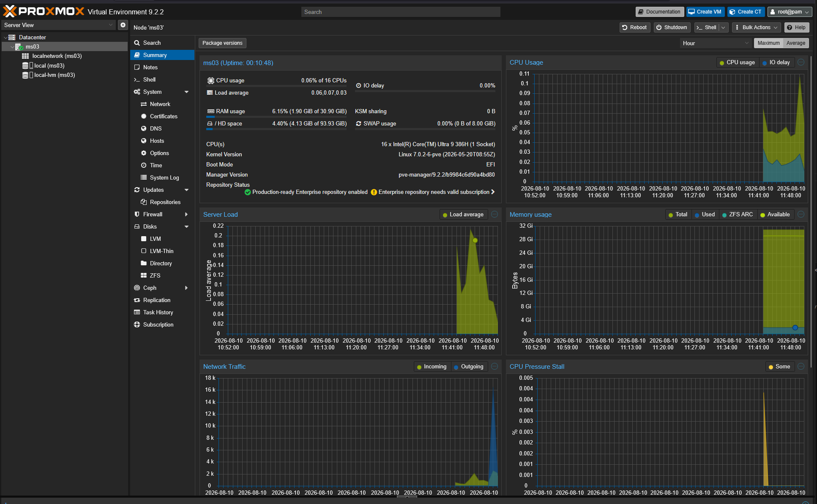This screenshot has width=817, height=504.
Task: Click the Network icon under System
Action: [x=144, y=104]
